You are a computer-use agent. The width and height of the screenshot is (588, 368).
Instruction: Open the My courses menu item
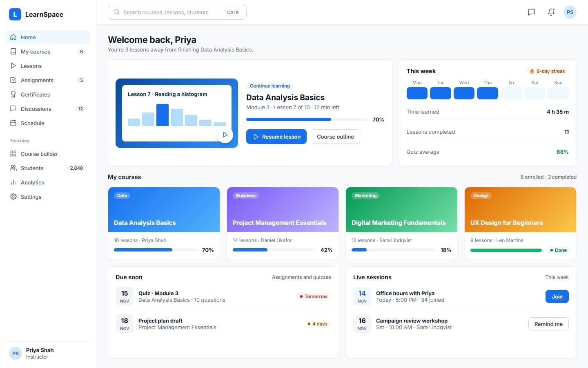click(x=48, y=52)
